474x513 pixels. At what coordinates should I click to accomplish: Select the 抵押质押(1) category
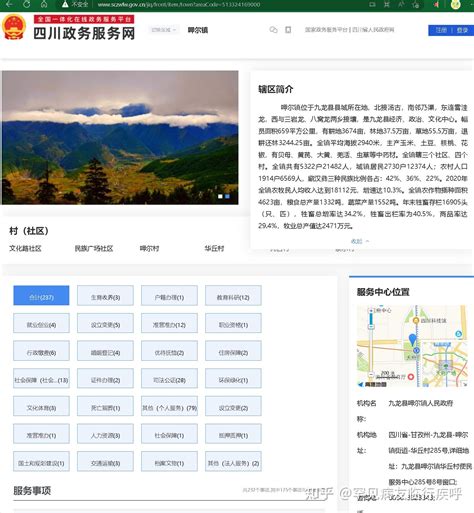pos(233,434)
